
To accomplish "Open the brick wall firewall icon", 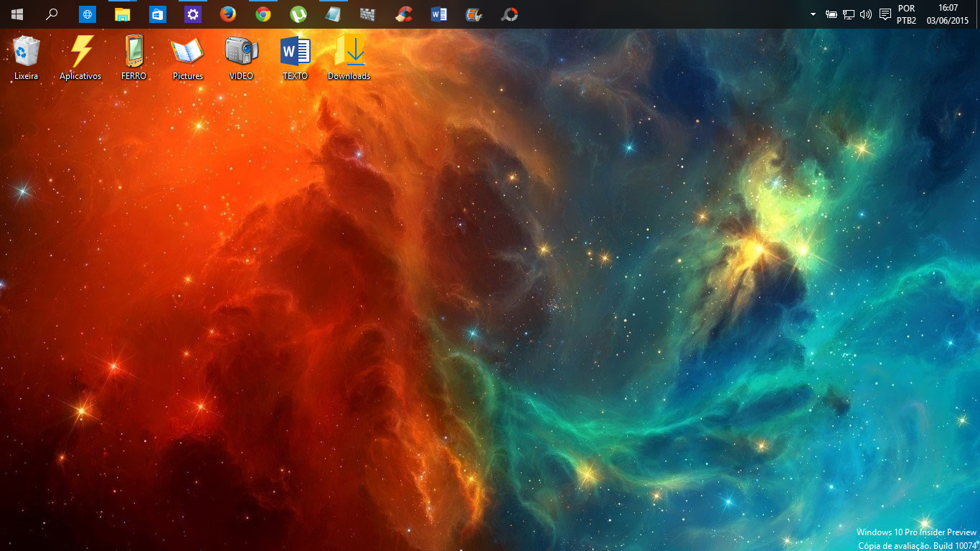I will [368, 14].
